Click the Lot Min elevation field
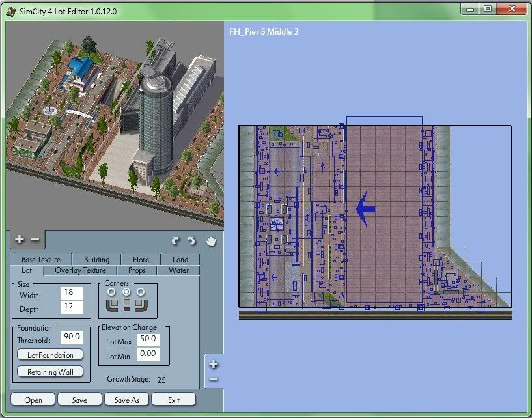 coord(148,355)
